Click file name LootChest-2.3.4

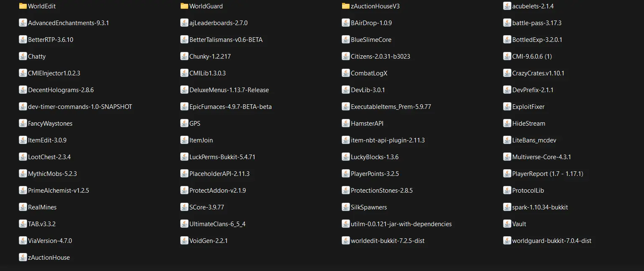coord(49,157)
